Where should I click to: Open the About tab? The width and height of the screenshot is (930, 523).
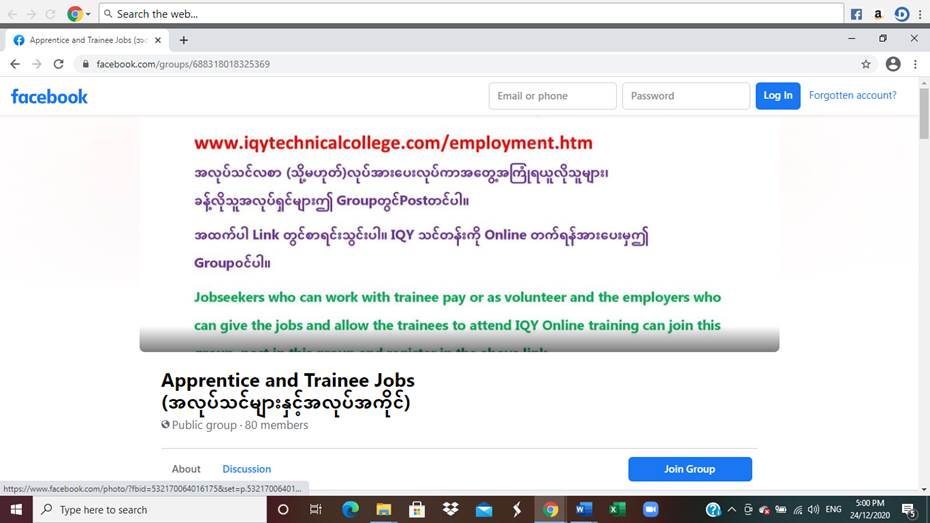click(x=186, y=469)
